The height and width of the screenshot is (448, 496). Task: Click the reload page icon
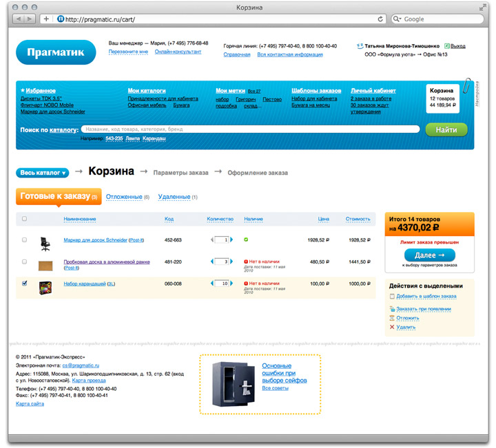(380, 19)
